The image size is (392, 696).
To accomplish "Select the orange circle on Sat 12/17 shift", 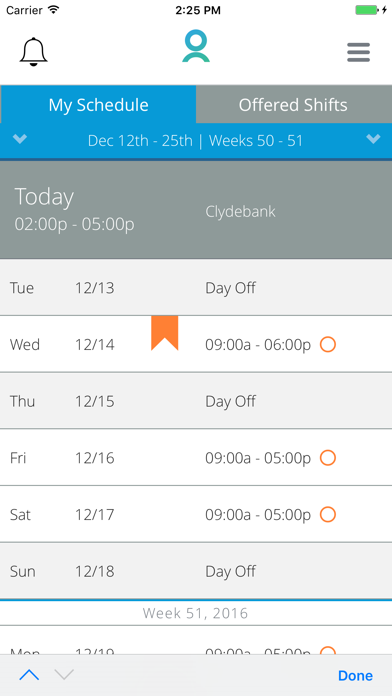I will 328,514.
